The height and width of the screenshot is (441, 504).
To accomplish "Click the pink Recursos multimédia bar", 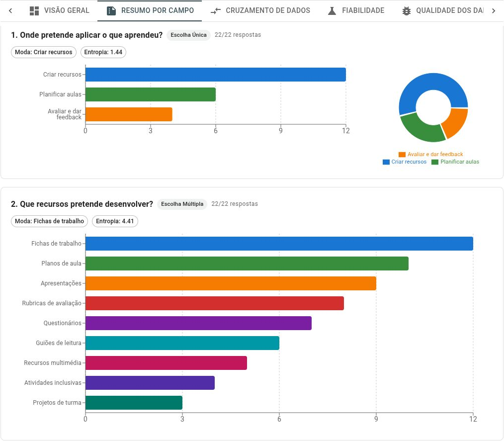I will [x=166, y=363].
